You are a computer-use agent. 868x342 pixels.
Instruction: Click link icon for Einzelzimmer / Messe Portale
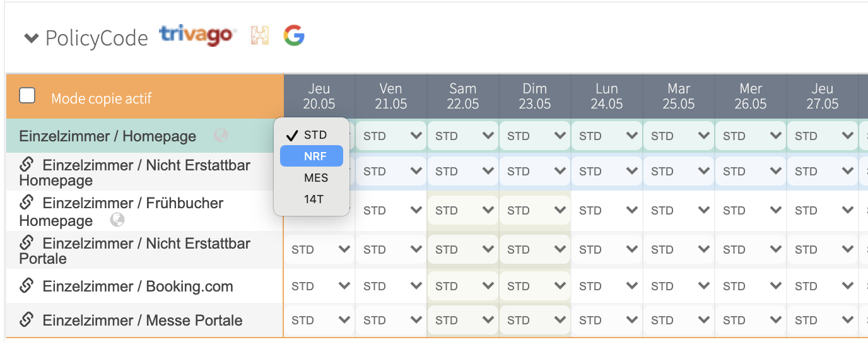(26, 320)
